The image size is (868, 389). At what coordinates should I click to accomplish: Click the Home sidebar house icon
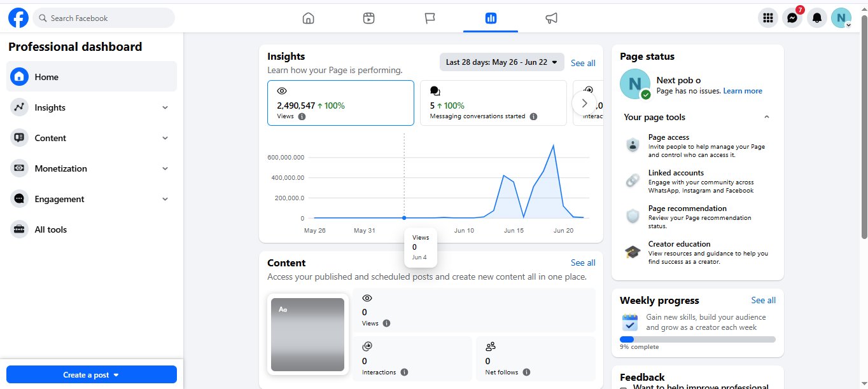pos(19,77)
